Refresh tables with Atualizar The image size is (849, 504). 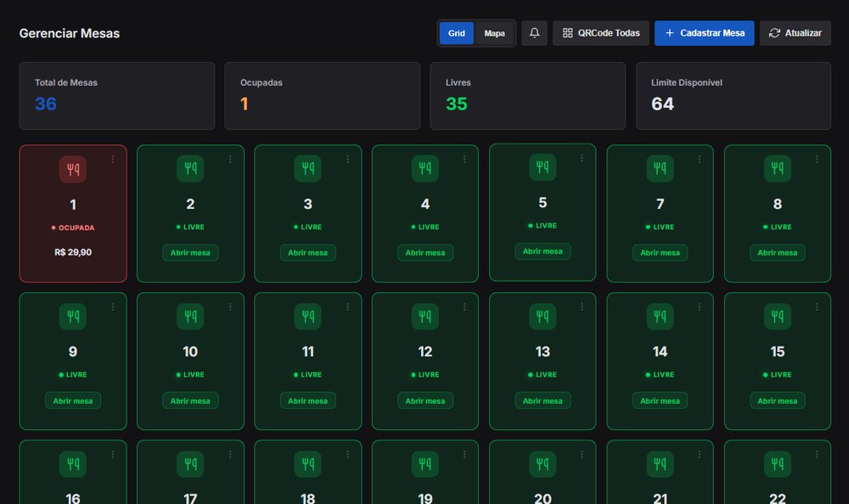pos(796,33)
